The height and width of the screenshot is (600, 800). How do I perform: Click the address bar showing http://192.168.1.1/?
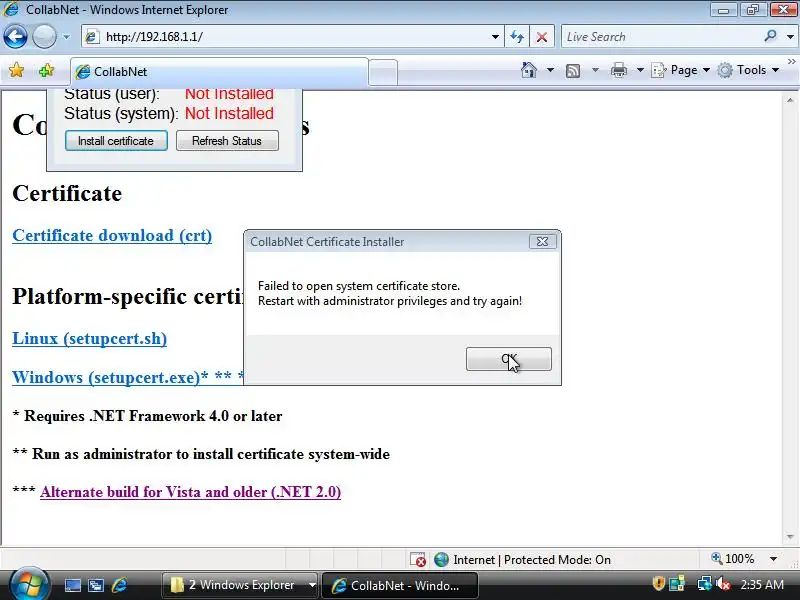coord(291,37)
